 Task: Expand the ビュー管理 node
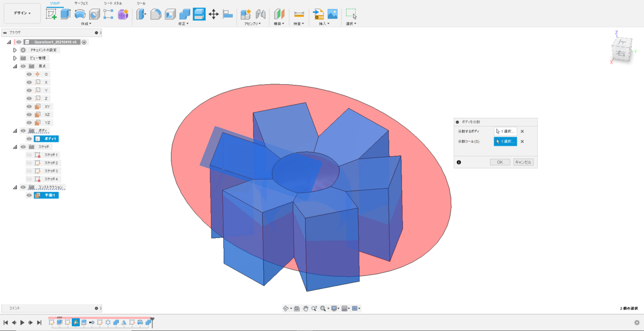click(15, 58)
